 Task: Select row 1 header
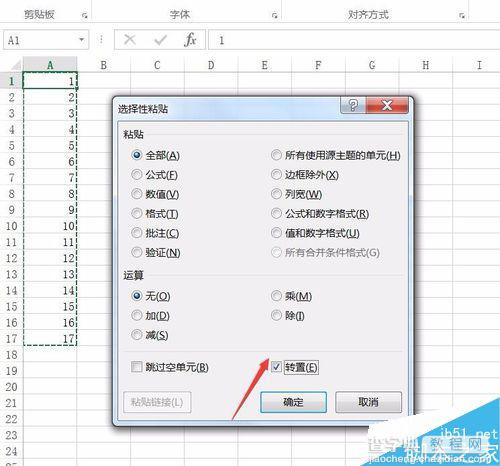pyautogui.click(x=12, y=81)
